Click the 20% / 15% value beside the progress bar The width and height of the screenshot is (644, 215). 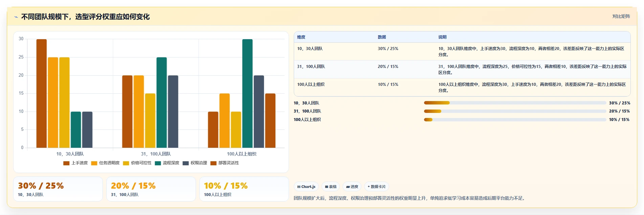tap(620, 111)
